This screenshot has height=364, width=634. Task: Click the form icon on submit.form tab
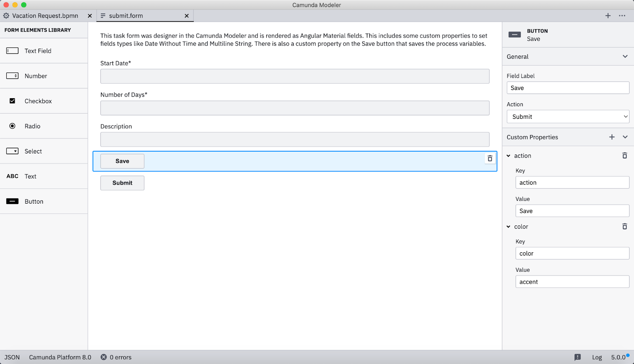point(103,16)
